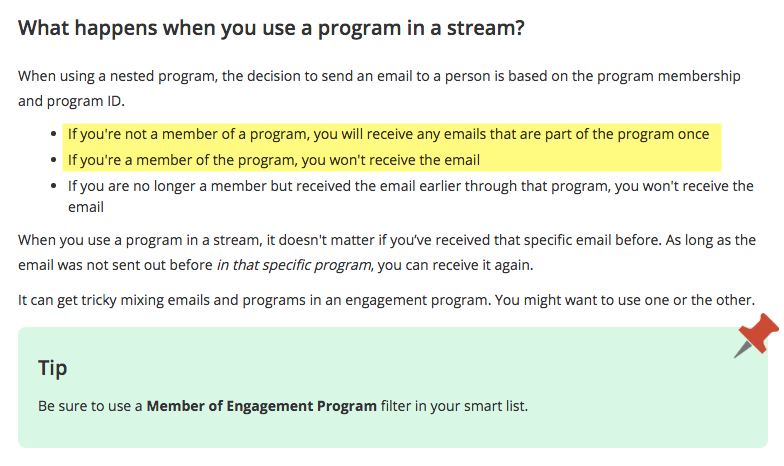Click the bullet dot before the second list item
The height and width of the screenshot is (466, 784).
[x=53, y=160]
